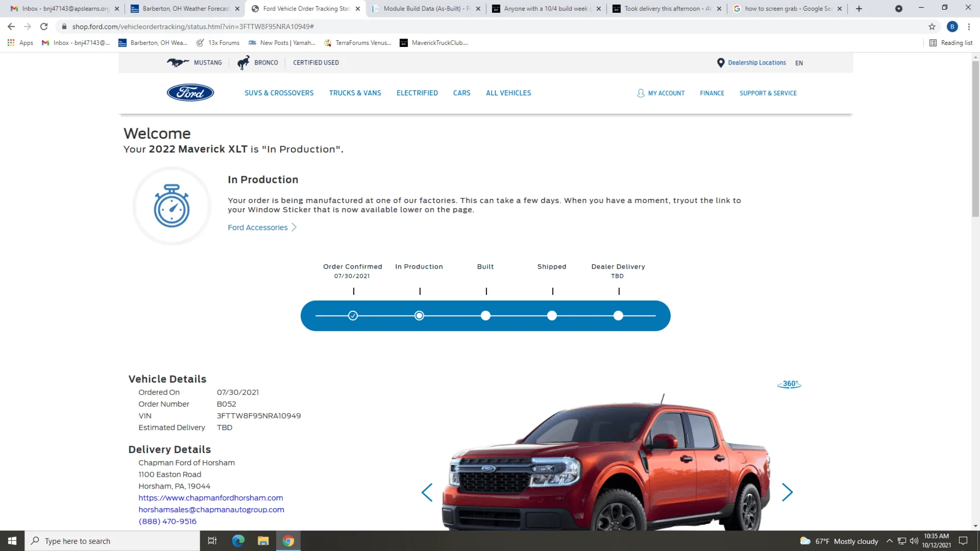Open the Cars menu
980x551 pixels.
[x=462, y=93]
